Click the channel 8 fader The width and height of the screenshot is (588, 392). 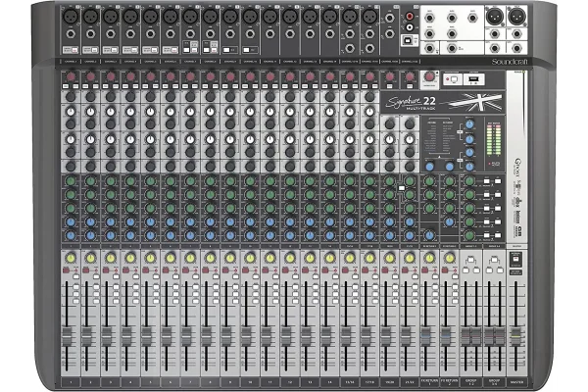coord(206,336)
